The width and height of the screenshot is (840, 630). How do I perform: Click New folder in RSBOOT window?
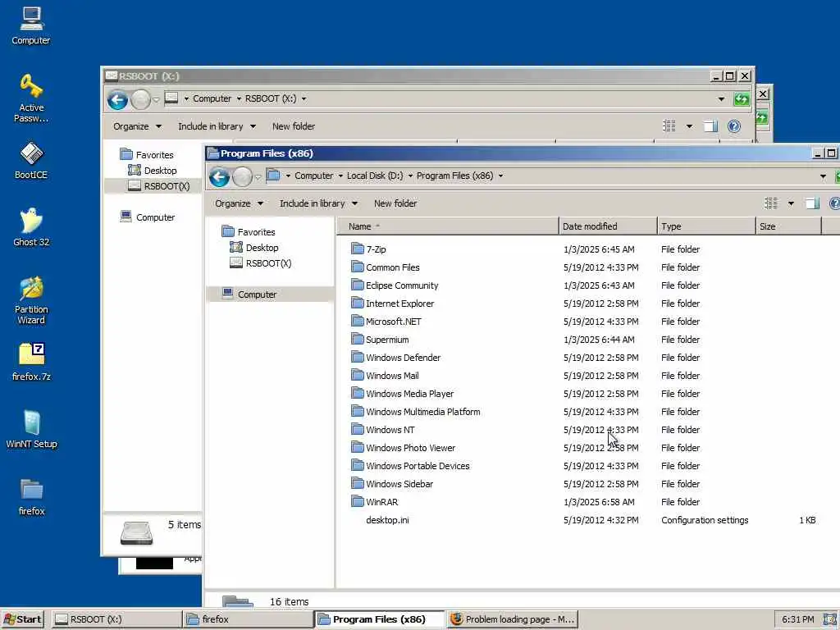point(294,126)
